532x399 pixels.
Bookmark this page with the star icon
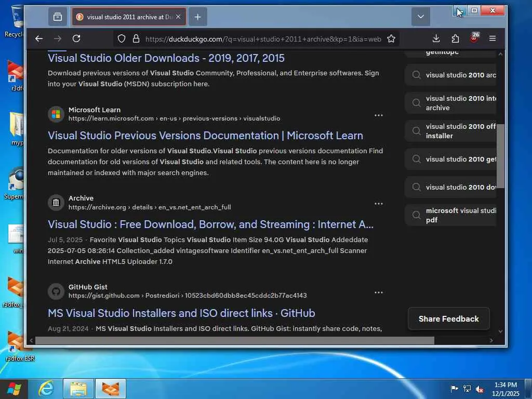(391, 38)
